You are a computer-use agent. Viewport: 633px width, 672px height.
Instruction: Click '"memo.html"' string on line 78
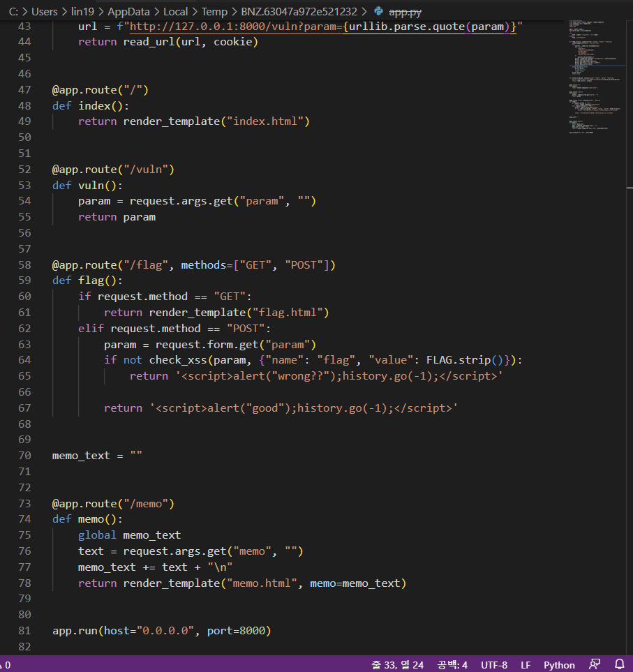point(262,583)
